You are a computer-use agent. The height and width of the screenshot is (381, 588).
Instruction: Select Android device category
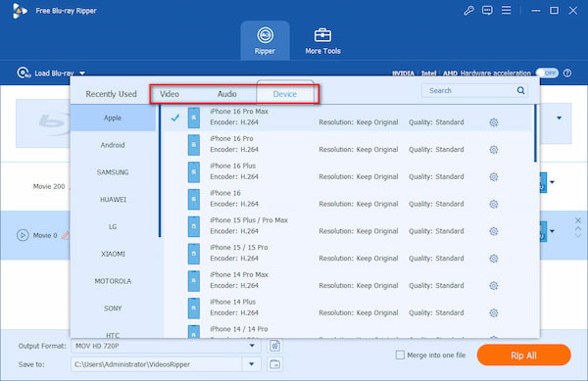pos(113,145)
